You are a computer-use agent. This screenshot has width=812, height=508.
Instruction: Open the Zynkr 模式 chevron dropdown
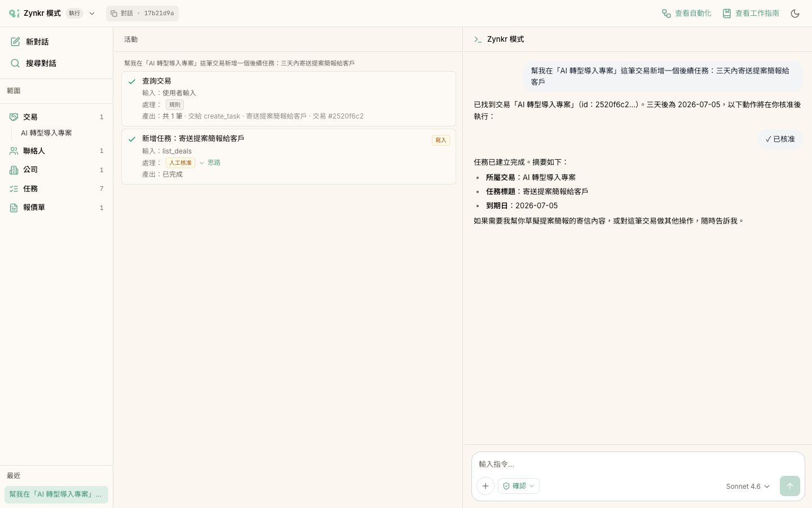92,14
